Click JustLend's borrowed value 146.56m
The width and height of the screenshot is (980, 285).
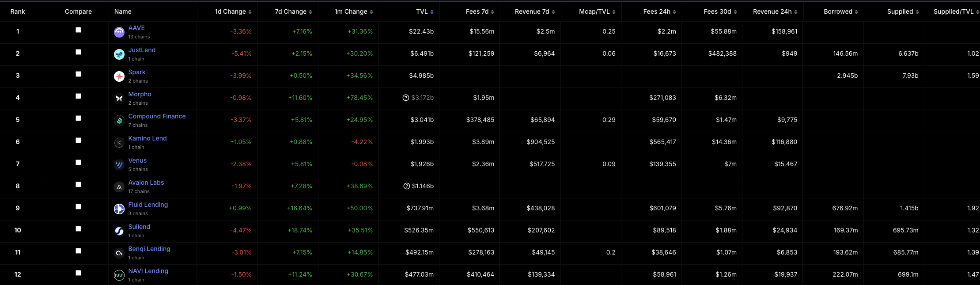845,53
